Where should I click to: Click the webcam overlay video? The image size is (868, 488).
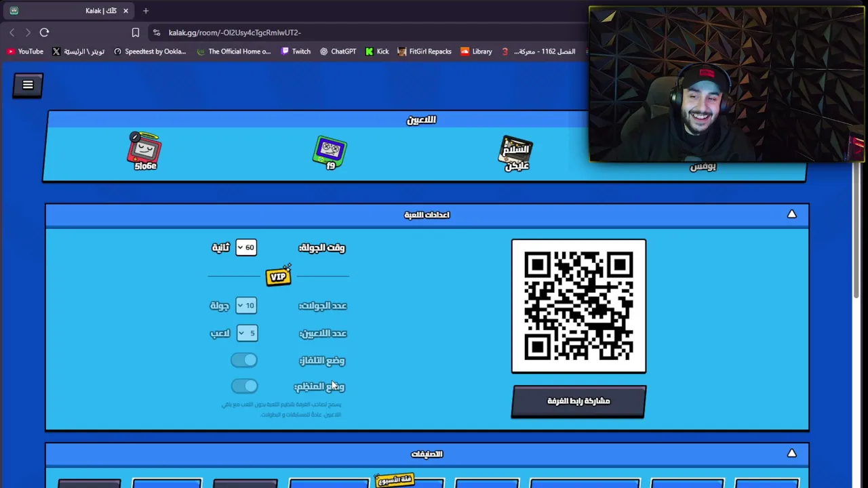[x=726, y=85]
